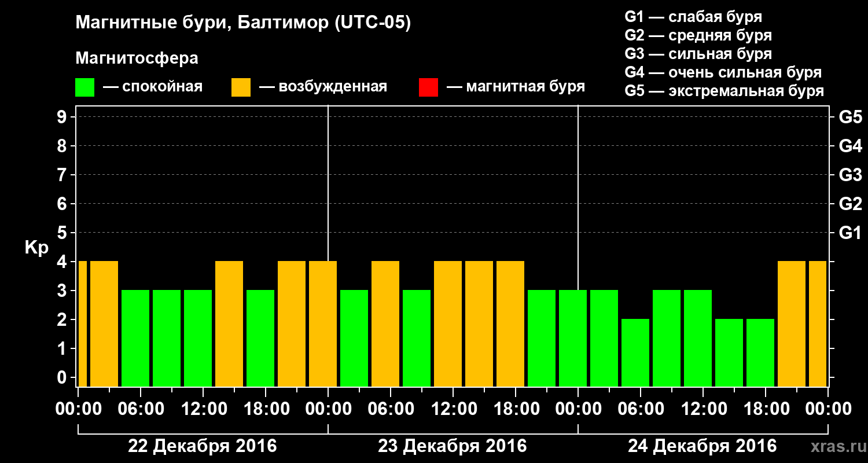Click the legend label '— магнитная буря'

coord(516,87)
